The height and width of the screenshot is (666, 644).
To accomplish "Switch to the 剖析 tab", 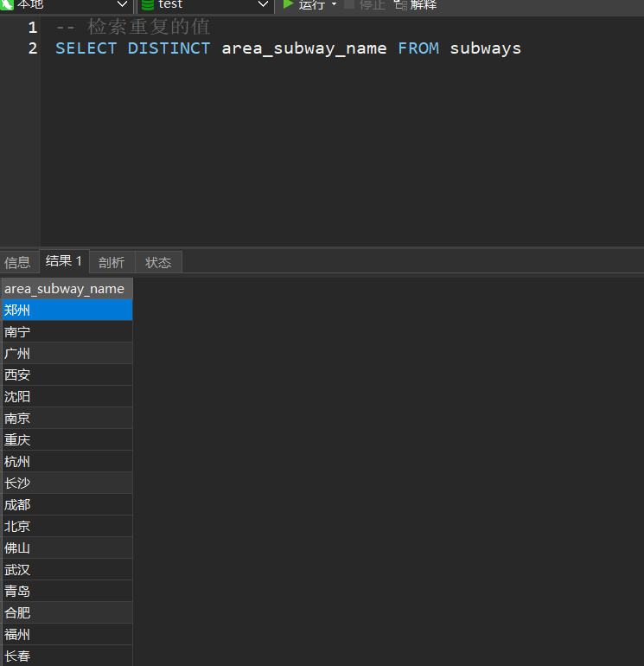I will tap(112, 262).
